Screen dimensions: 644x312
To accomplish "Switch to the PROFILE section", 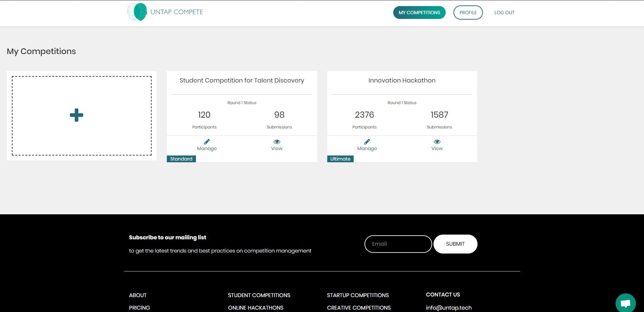I will pos(468,13).
